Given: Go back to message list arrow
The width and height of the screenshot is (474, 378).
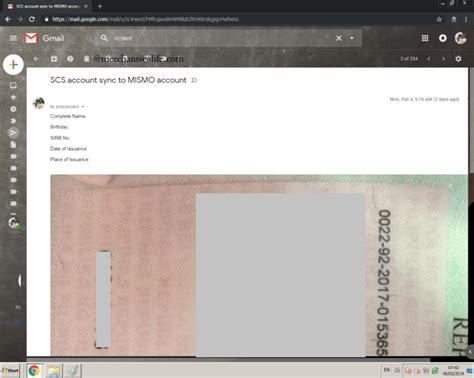Looking at the screenshot, I should (x=36, y=59).
